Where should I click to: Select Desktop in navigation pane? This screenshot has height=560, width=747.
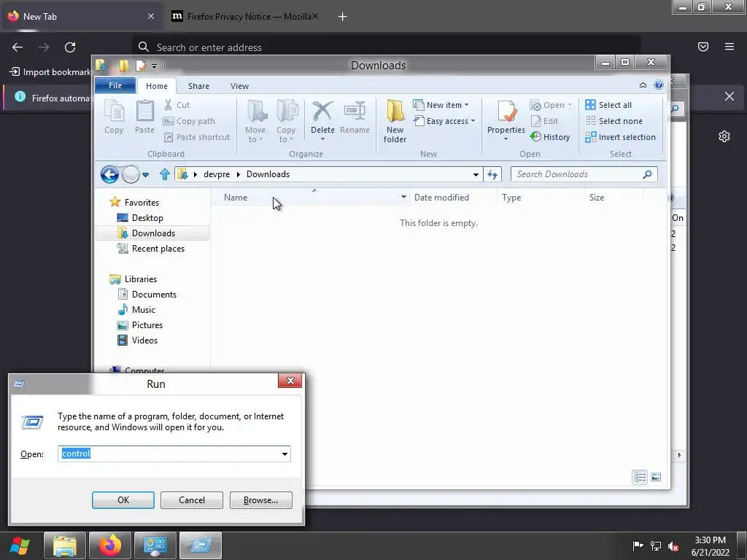[x=140, y=217]
